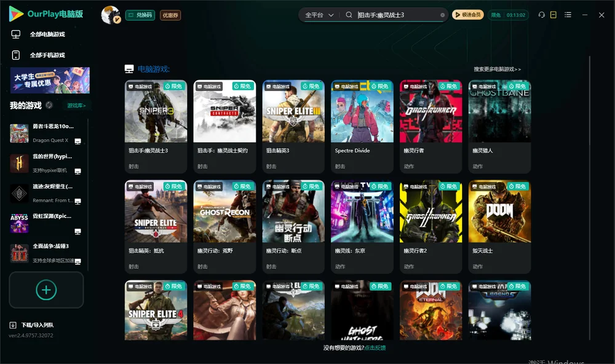Open the 狙击精英3 game card

tap(293, 126)
